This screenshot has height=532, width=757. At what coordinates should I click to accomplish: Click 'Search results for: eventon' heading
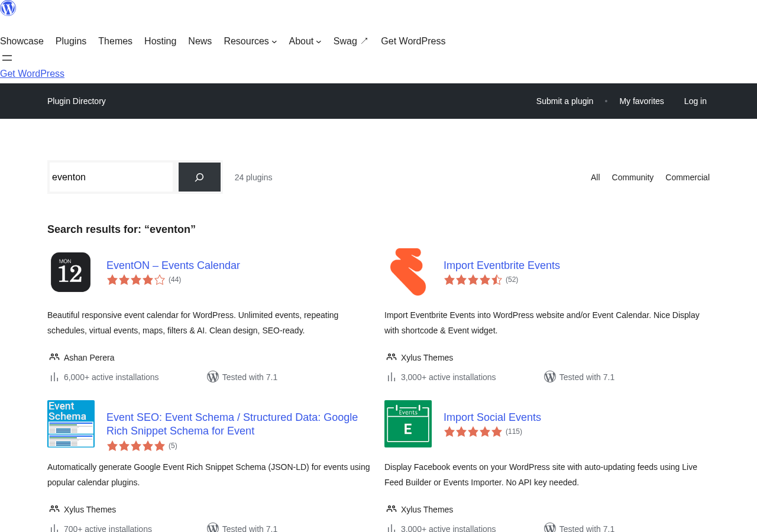coord(121,229)
